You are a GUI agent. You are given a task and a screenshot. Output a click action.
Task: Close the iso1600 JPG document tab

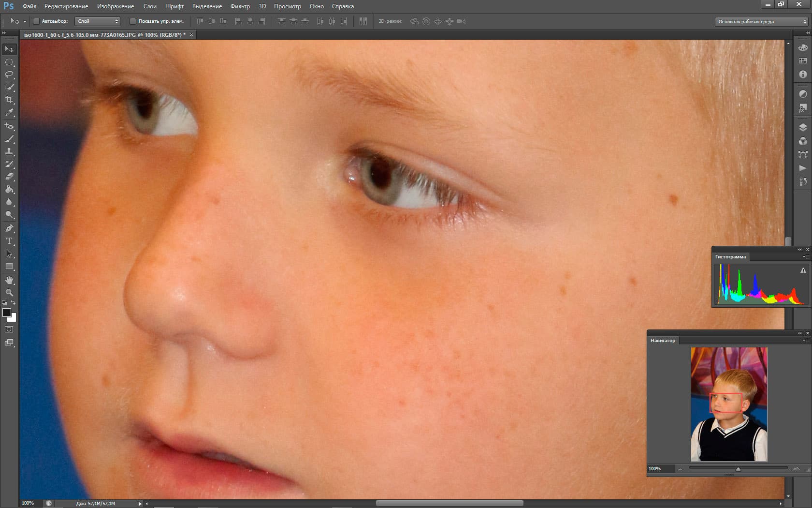pos(191,35)
